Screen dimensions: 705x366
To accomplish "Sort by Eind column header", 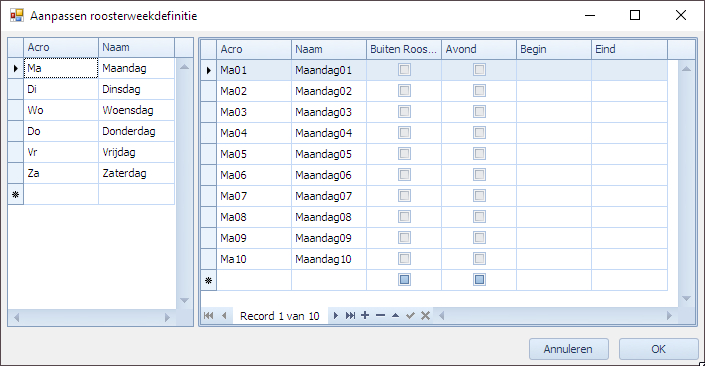I will [x=629, y=49].
